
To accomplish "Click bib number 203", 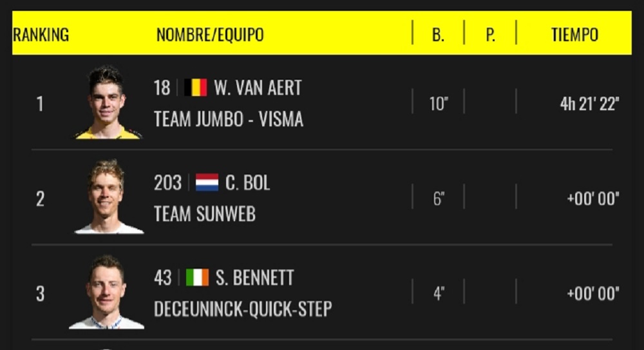I will (x=167, y=183).
